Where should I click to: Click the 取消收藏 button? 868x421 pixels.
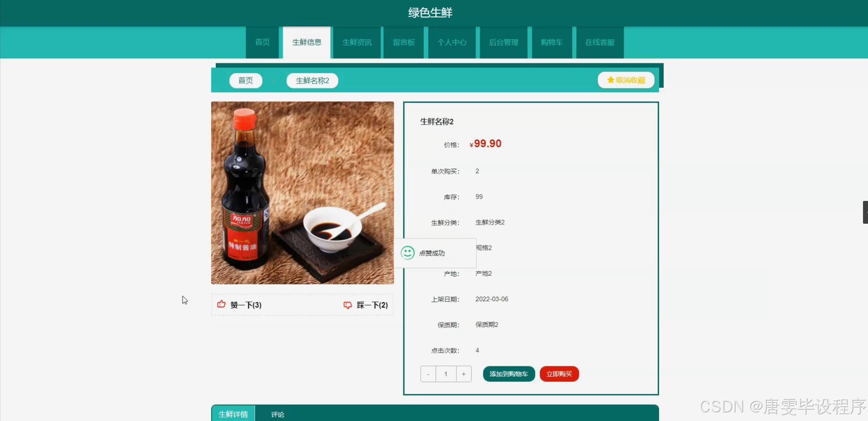(626, 80)
